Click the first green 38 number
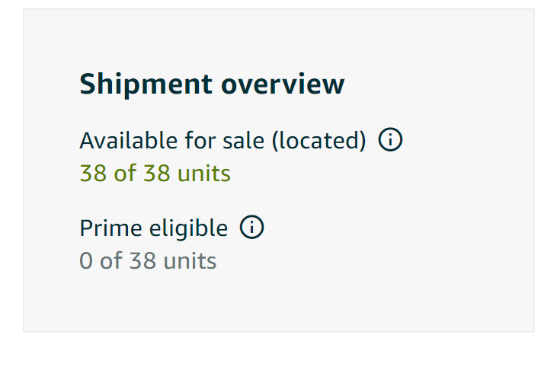This screenshot has width=557, height=392. 93,174
